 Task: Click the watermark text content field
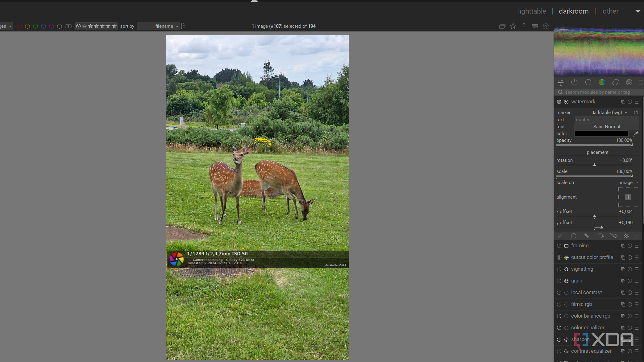click(606, 120)
